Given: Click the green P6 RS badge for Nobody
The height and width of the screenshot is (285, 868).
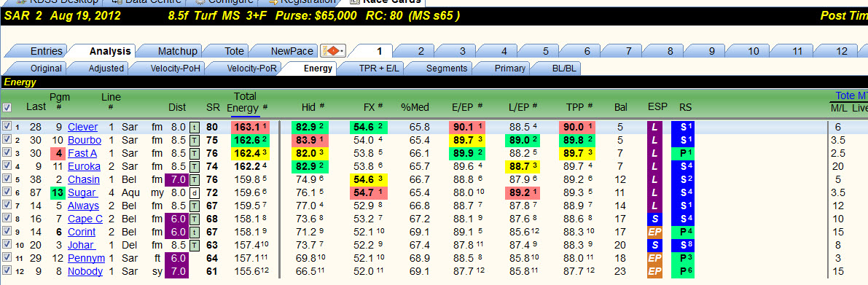Looking at the screenshot, I should tap(683, 271).
